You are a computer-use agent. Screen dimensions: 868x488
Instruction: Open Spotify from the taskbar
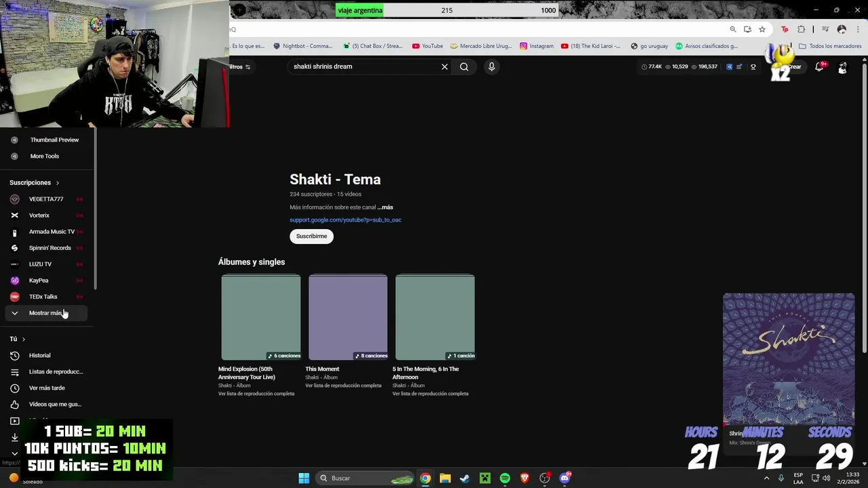pyautogui.click(x=505, y=478)
